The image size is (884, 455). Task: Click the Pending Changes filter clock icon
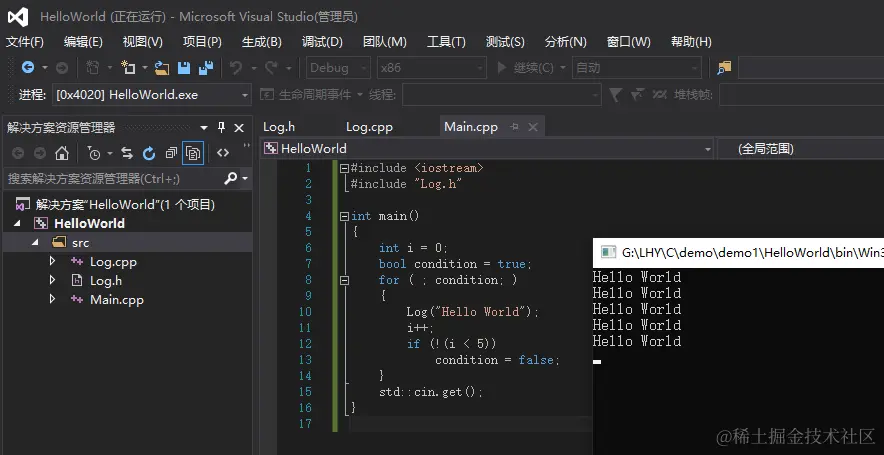(94, 153)
